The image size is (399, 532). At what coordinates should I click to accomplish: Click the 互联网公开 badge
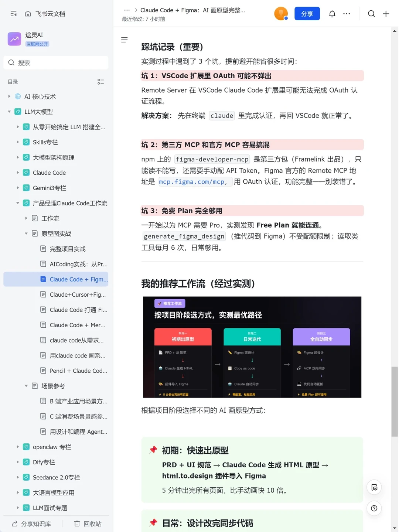[x=37, y=44]
